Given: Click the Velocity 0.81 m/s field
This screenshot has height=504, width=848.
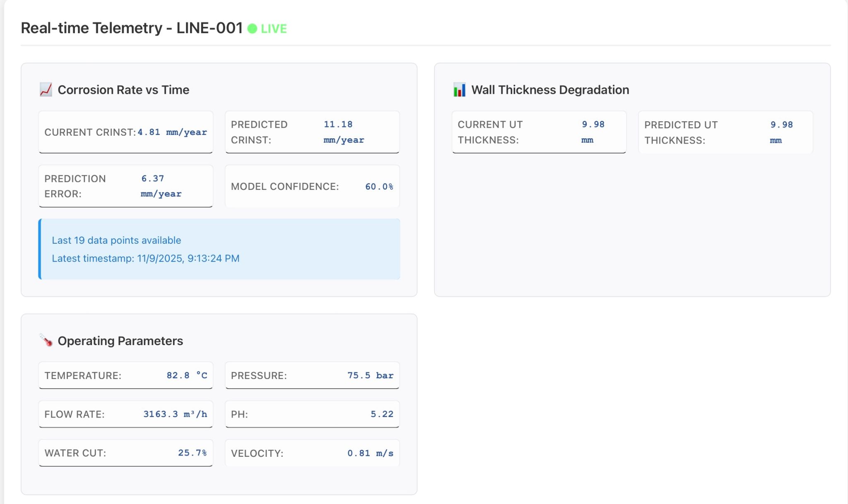Looking at the screenshot, I should [312, 453].
